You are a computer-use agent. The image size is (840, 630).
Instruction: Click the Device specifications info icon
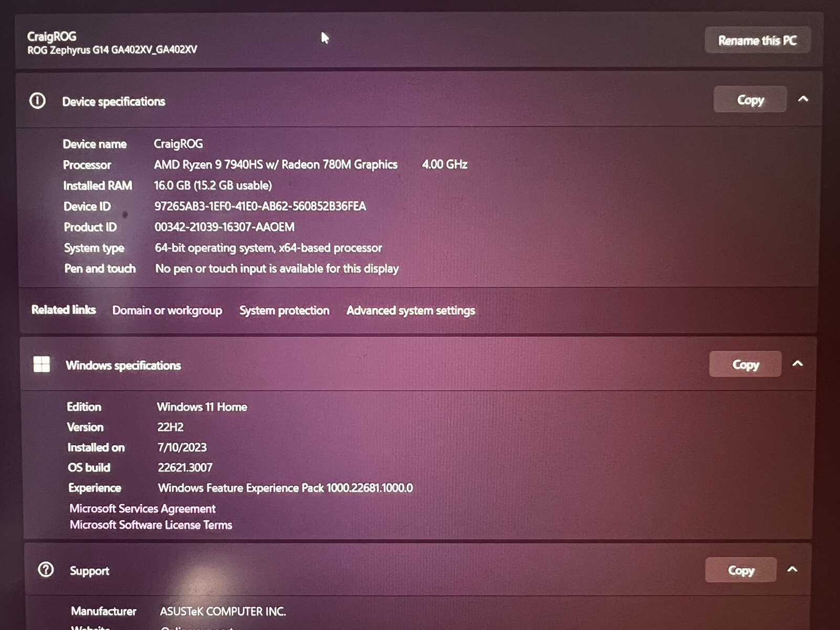pyautogui.click(x=37, y=100)
